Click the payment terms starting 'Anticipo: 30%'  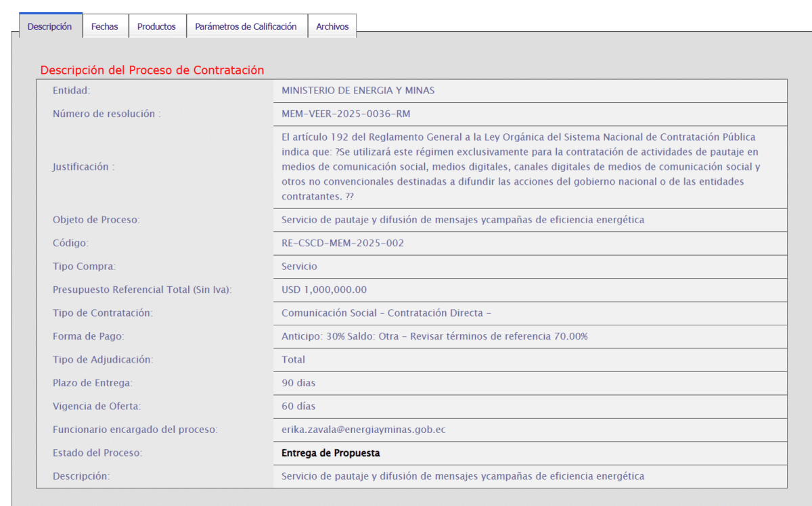tap(434, 336)
